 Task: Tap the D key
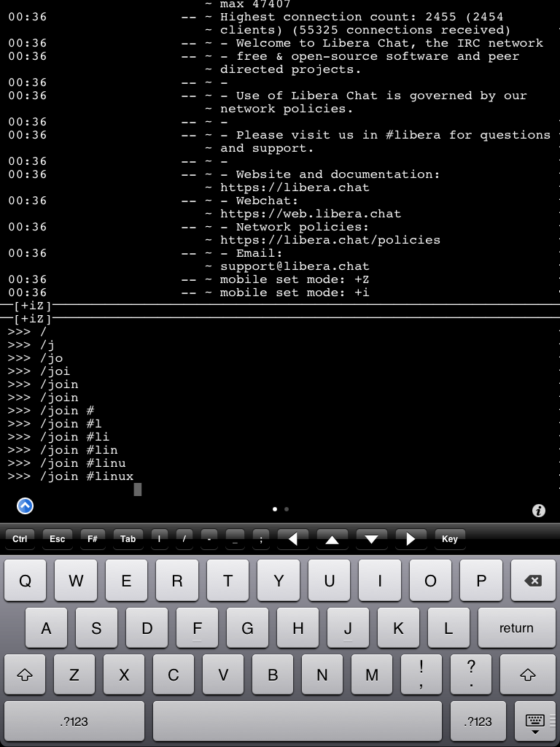(x=147, y=627)
